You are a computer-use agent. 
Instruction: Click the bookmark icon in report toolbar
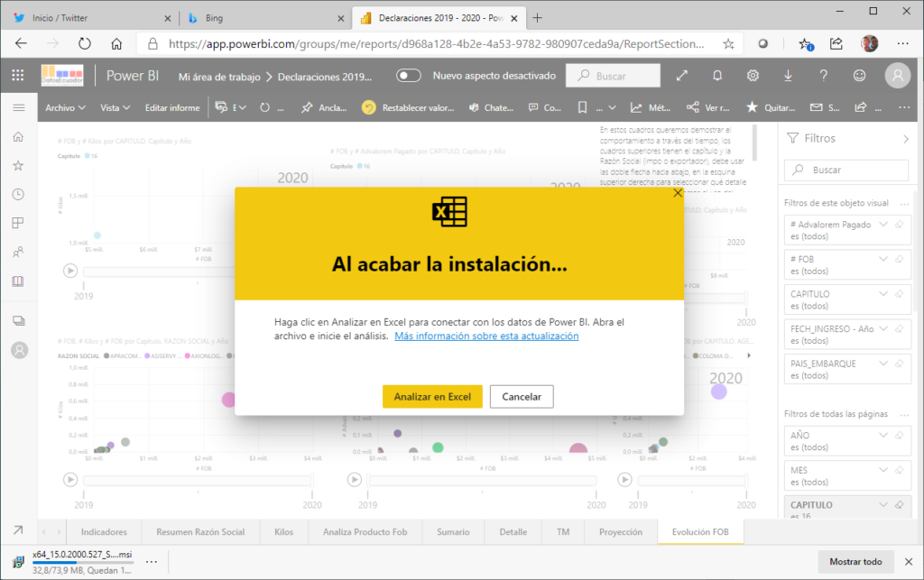point(582,107)
